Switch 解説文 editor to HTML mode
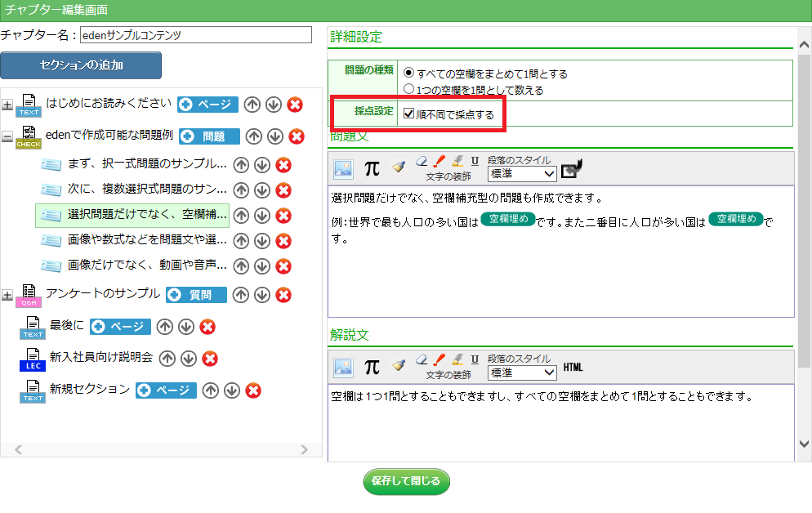Viewport: 812px width, 513px height. point(573,367)
